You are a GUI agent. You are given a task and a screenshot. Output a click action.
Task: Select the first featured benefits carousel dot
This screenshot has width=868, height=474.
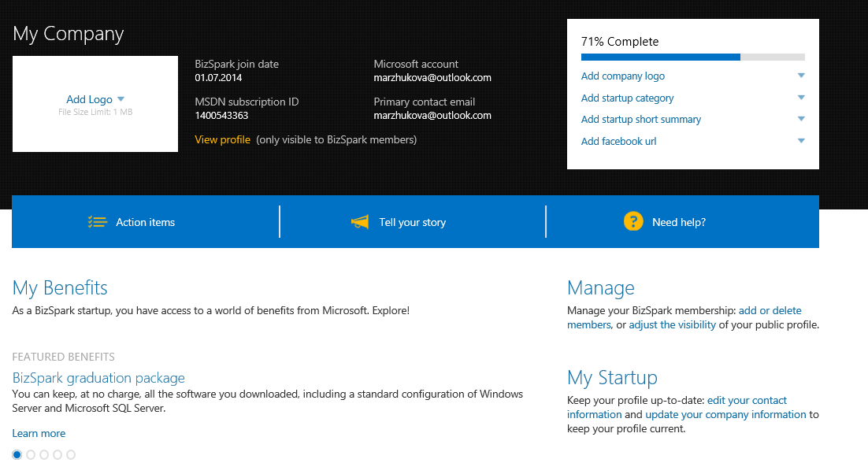17,454
